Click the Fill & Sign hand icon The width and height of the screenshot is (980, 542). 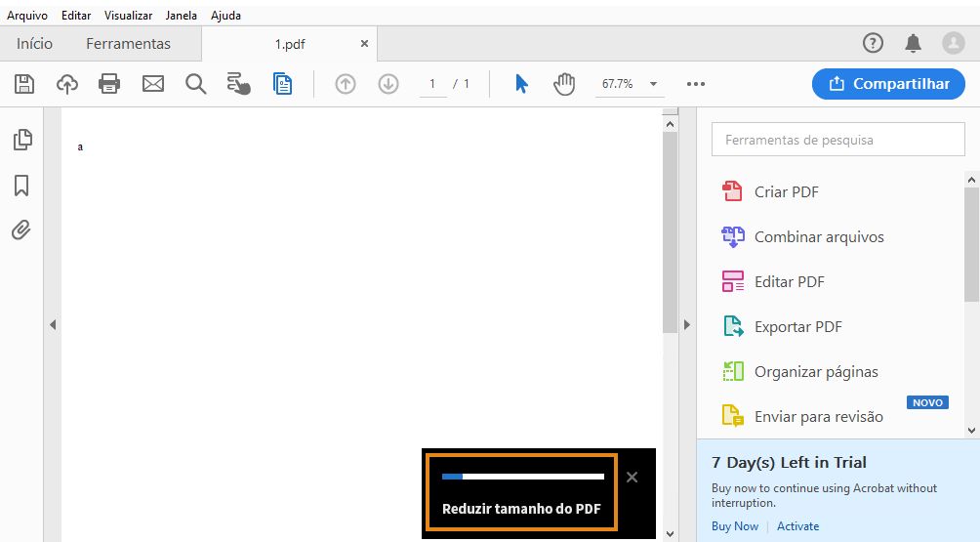tap(238, 84)
